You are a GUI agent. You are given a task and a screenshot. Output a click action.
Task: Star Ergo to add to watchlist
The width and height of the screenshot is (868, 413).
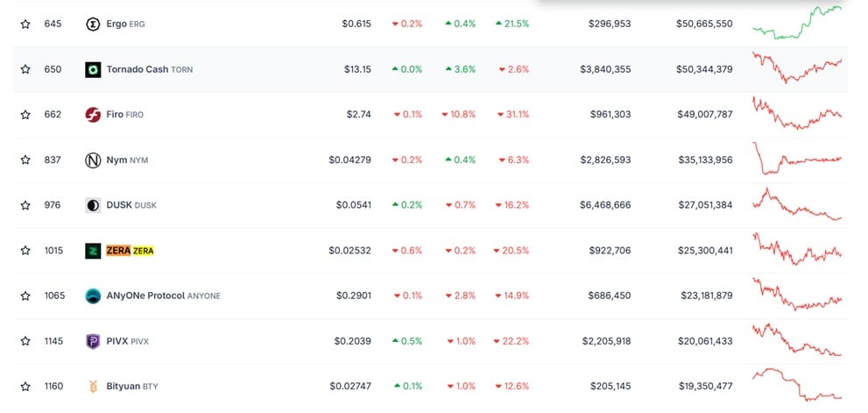click(x=25, y=24)
